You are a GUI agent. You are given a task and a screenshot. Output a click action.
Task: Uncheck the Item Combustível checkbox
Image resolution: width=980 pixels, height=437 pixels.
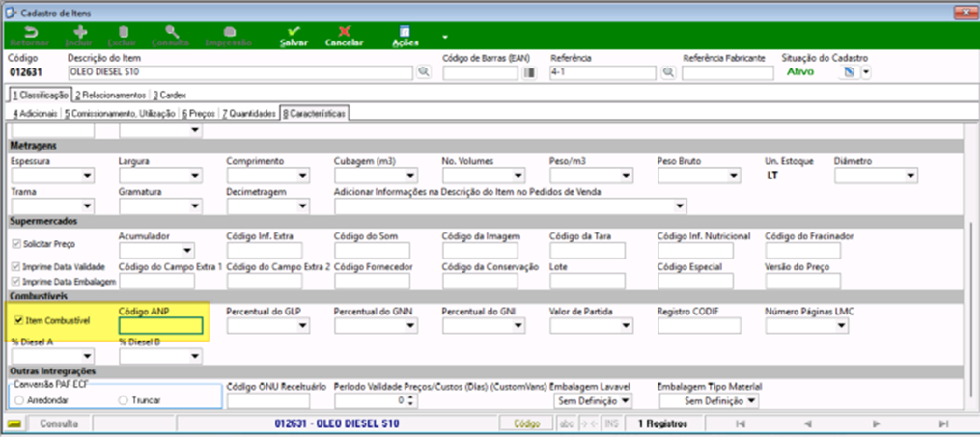click(x=17, y=321)
